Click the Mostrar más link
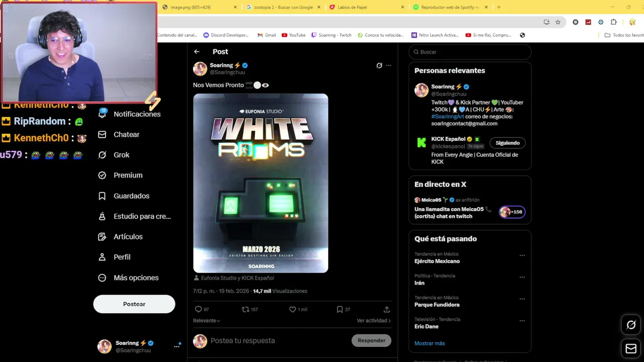This screenshot has width=644, height=362. (430, 343)
